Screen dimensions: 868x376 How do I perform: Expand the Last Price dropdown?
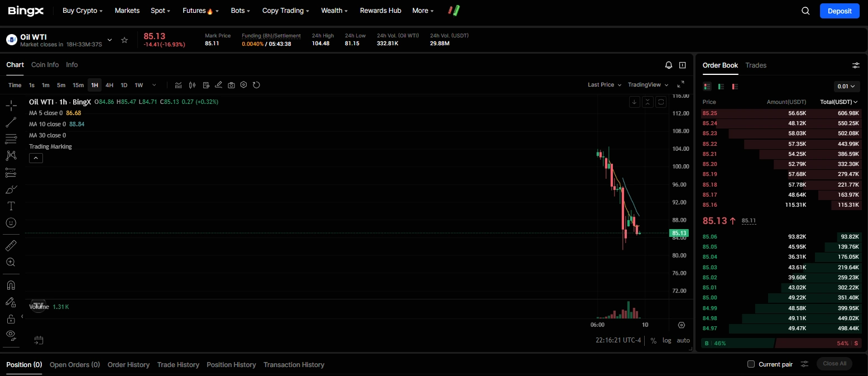[x=605, y=85]
